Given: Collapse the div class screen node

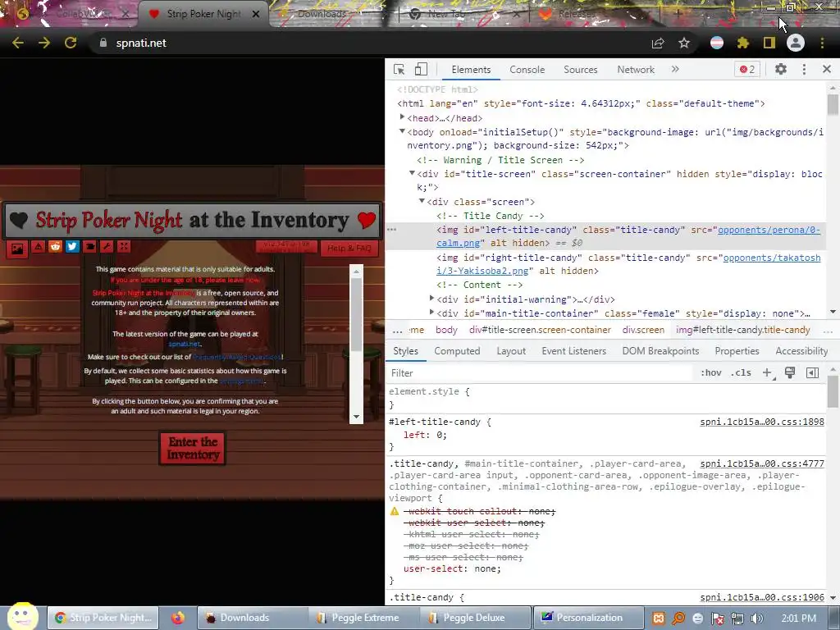Looking at the screenshot, I should tap(422, 201).
